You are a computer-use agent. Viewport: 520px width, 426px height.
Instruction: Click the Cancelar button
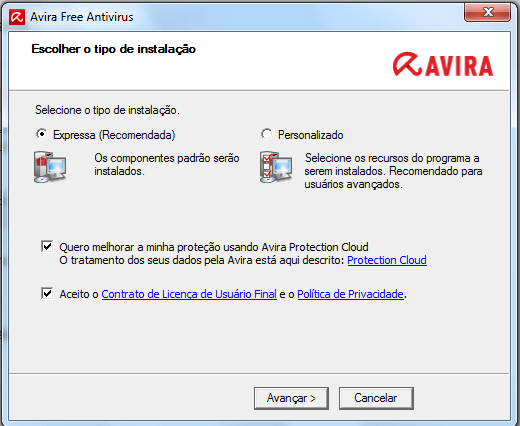[x=376, y=398]
